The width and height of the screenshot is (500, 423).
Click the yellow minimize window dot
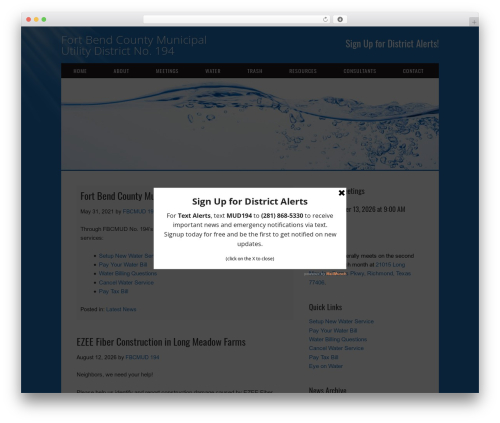36,19
